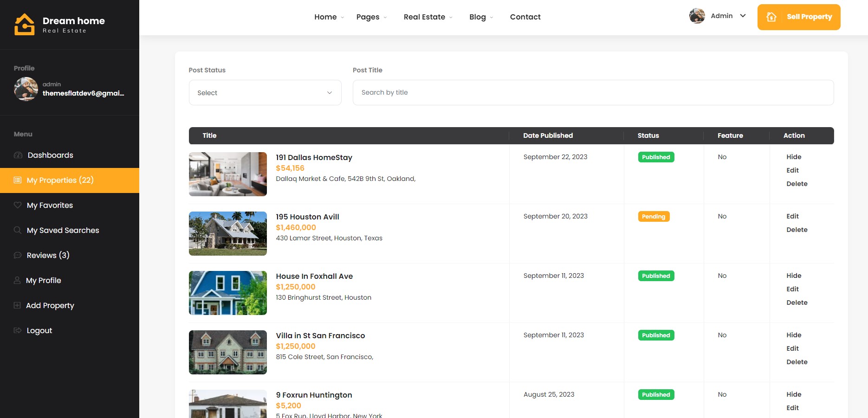868x418 pixels.
Task: Hide the Villa in St San Francisco listing
Action: tap(794, 335)
